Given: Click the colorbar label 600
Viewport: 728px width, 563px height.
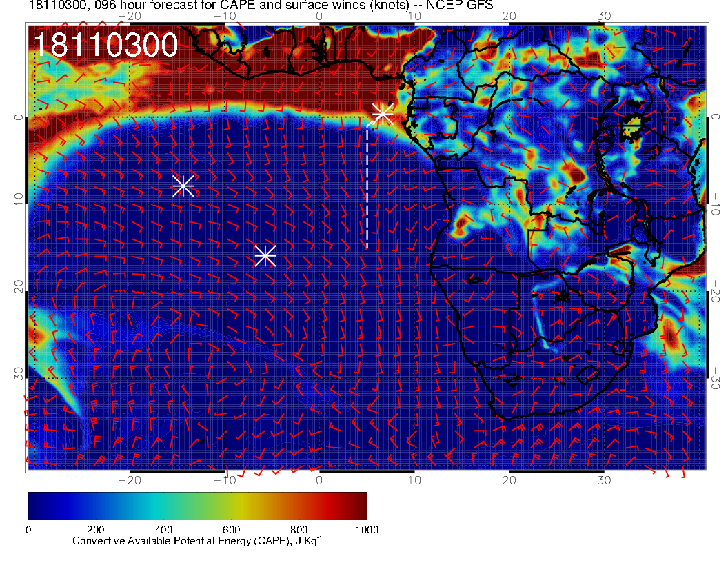Looking at the screenshot, I should tap(231, 530).
